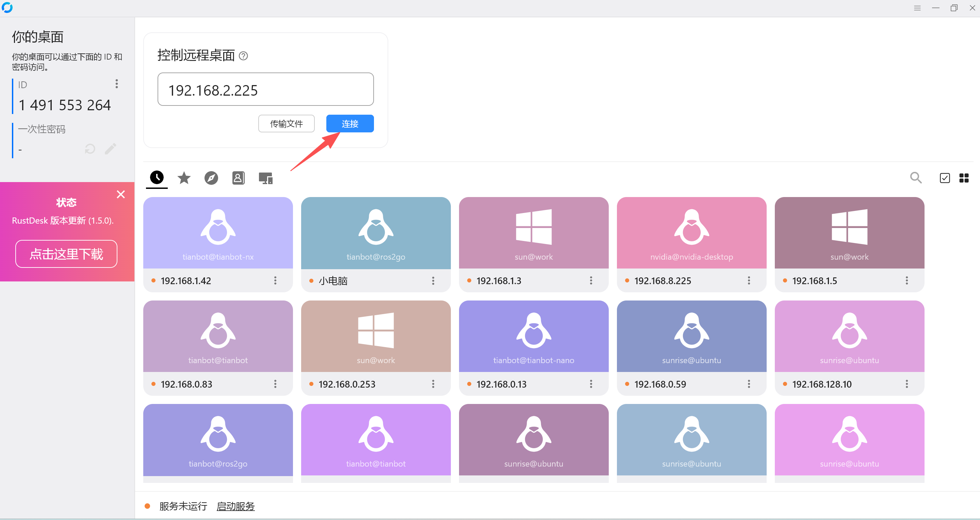Open the Discovered compass tab
Image resolution: width=980 pixels, height=520 pixels.
(x=211, y=178)
